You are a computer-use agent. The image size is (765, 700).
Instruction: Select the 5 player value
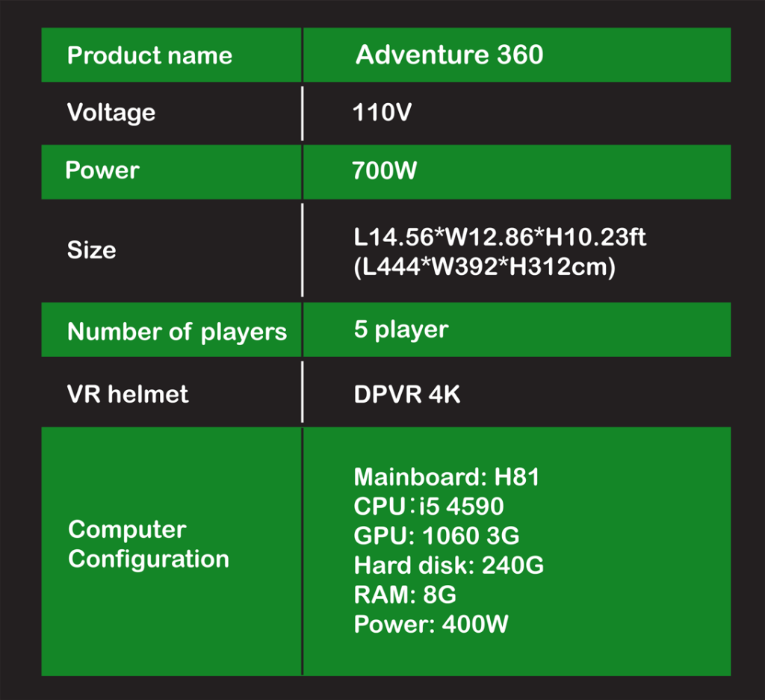point(401,329)
